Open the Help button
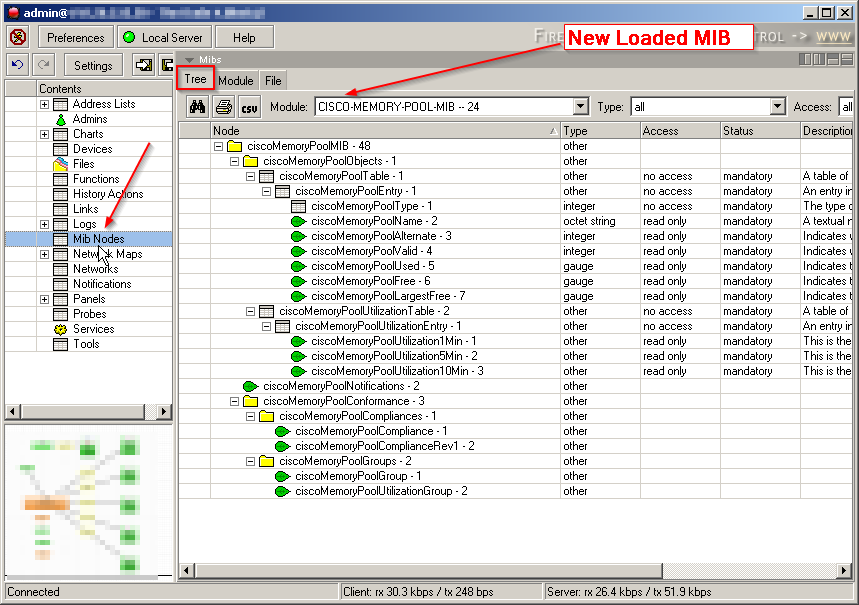The image size is (859, 605). (244, 37)
